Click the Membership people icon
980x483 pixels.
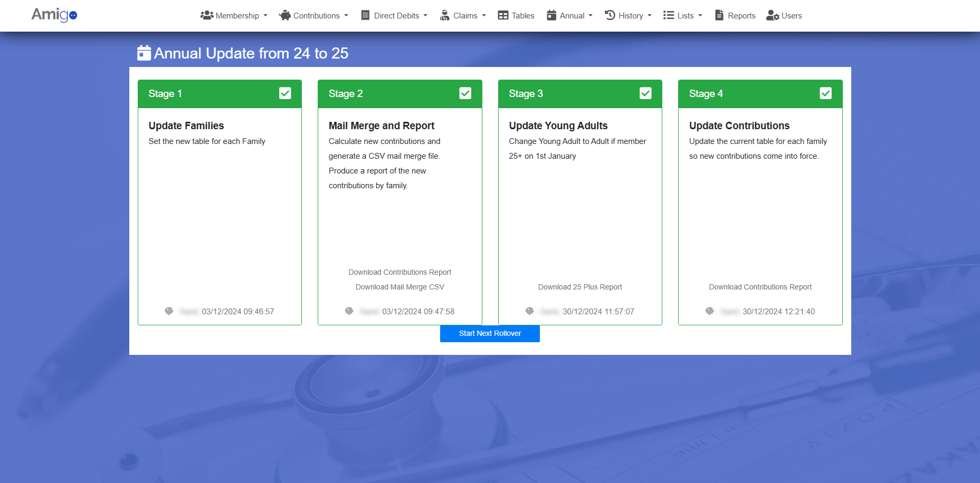(206, 15)
